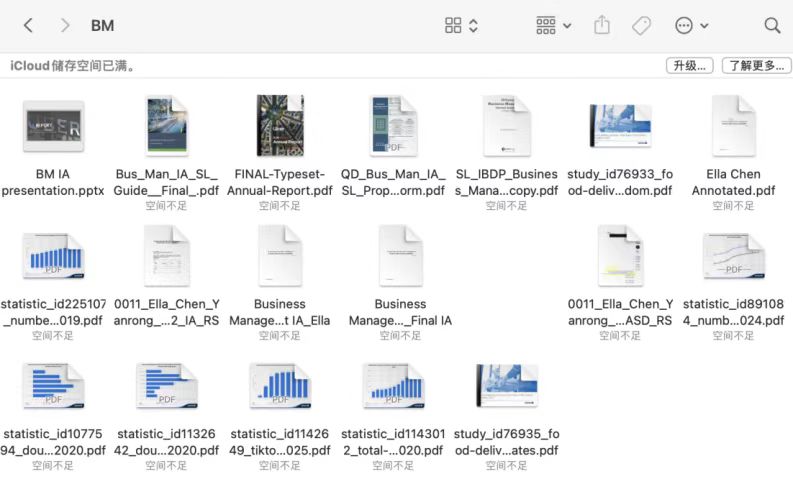The height and width of the screenshot is (488, 793).
Task: Select the Ella Chen Annotated.pdf file icon
Action: (733, 126)
